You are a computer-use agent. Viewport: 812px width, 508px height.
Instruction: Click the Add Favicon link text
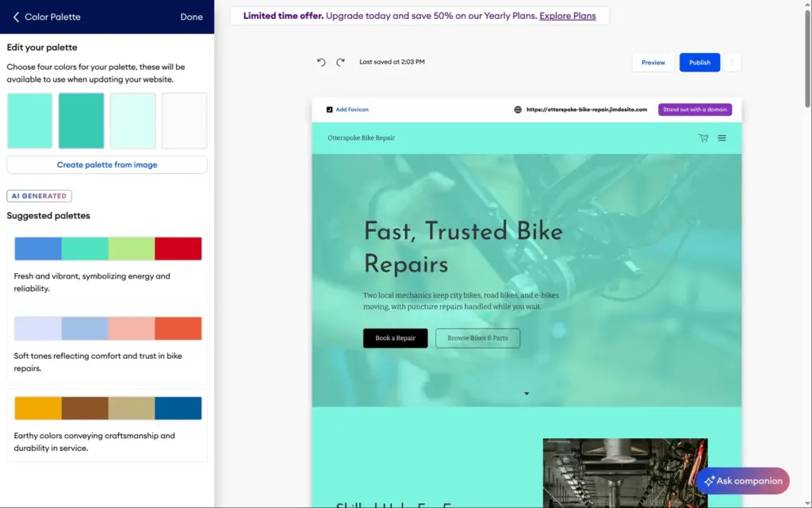(352, 110)
